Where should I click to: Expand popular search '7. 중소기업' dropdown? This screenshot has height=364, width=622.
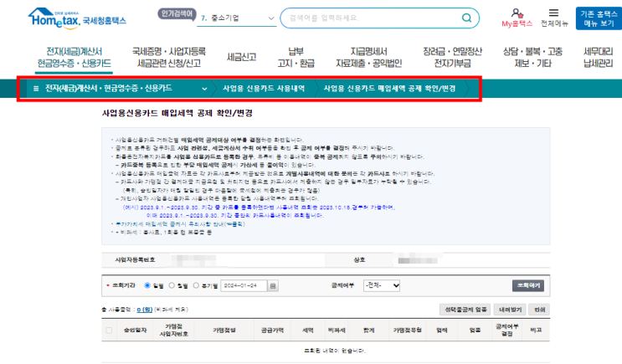[237, 18]
